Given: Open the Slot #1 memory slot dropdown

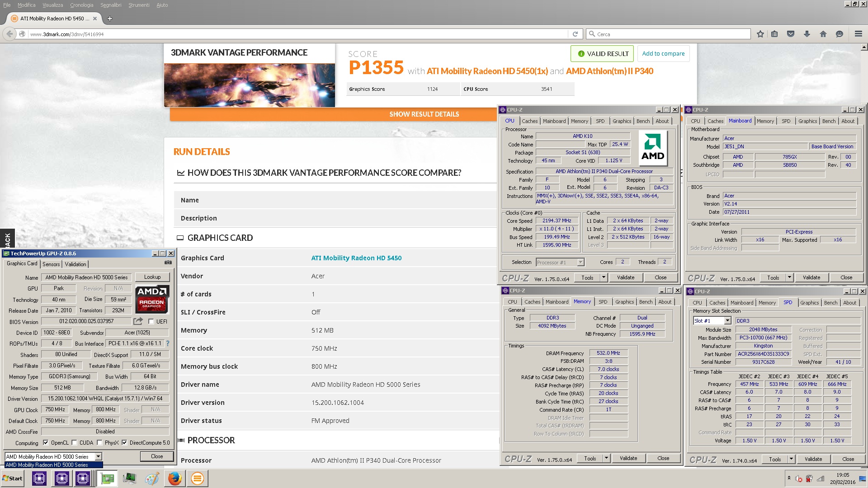Looking at the screenshot, I should [x=727, y=321].
